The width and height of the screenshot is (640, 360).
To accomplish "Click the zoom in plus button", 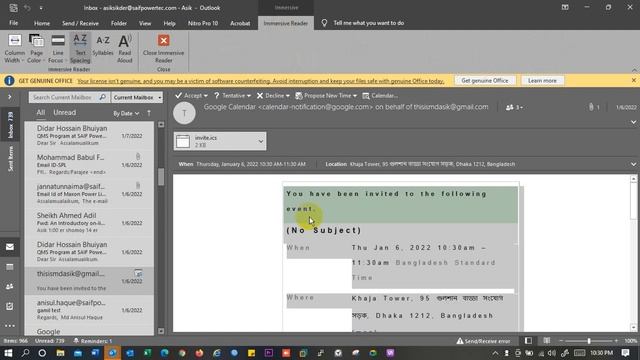I will tap(616, 340).
